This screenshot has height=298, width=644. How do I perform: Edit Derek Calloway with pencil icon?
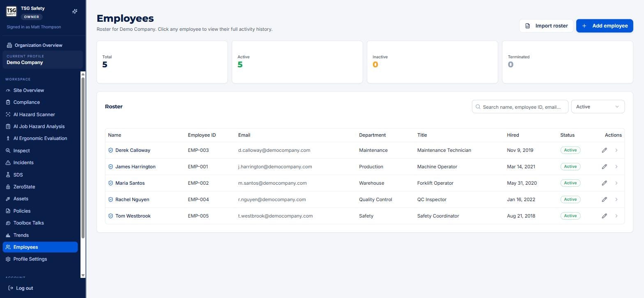(x=604, y=150)
